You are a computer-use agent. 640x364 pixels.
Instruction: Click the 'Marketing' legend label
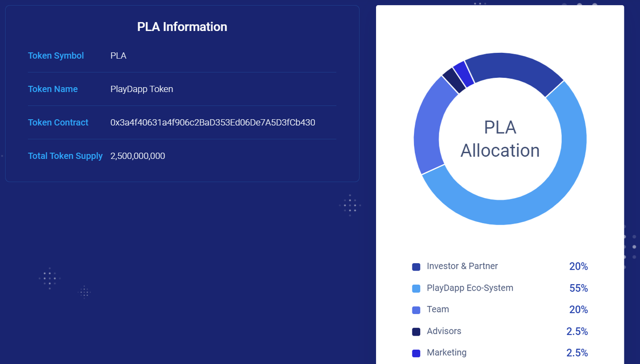click(x=446, y=353)
